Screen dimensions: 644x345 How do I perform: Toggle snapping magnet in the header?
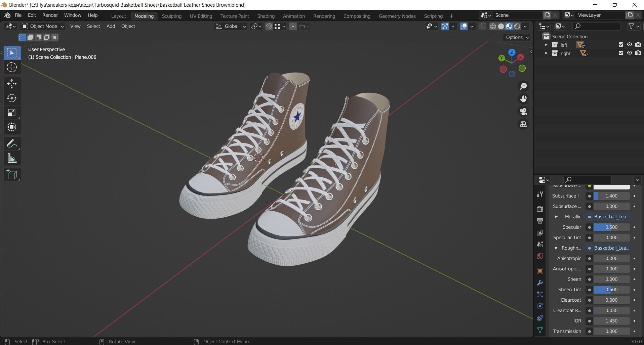pyautogui.click(x=269, y=27)
